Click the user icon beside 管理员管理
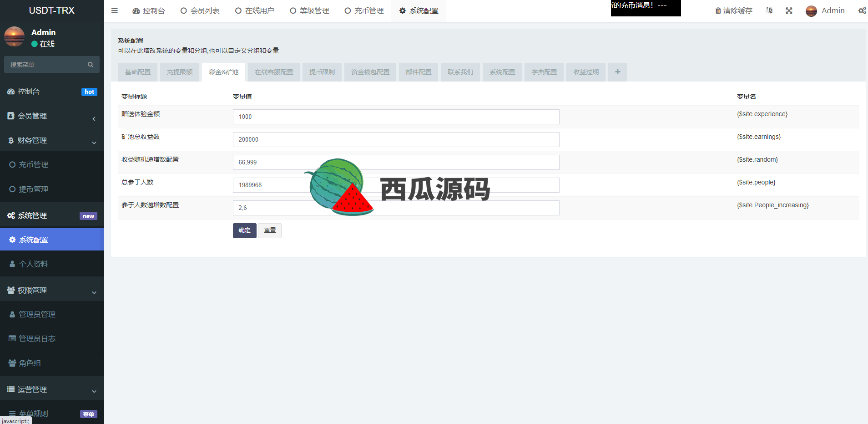This screenshot has height=424, width=868. point(12,314)
